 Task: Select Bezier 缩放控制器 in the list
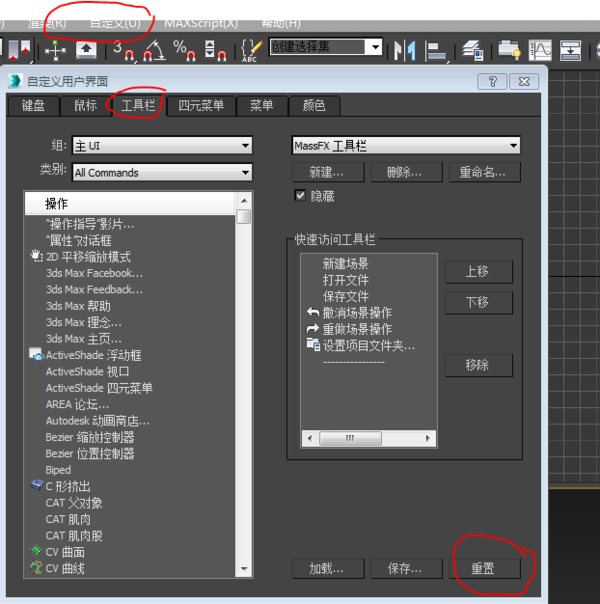90,437
